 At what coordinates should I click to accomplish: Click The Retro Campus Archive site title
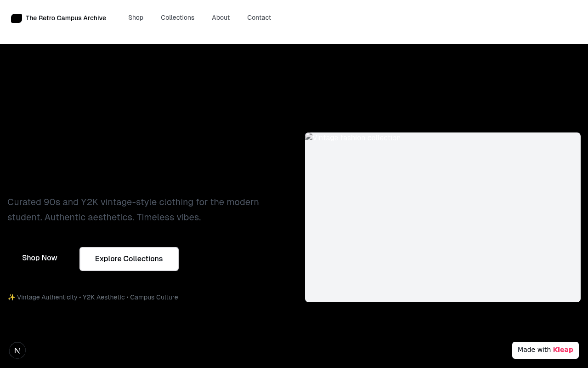click(66, 18)
